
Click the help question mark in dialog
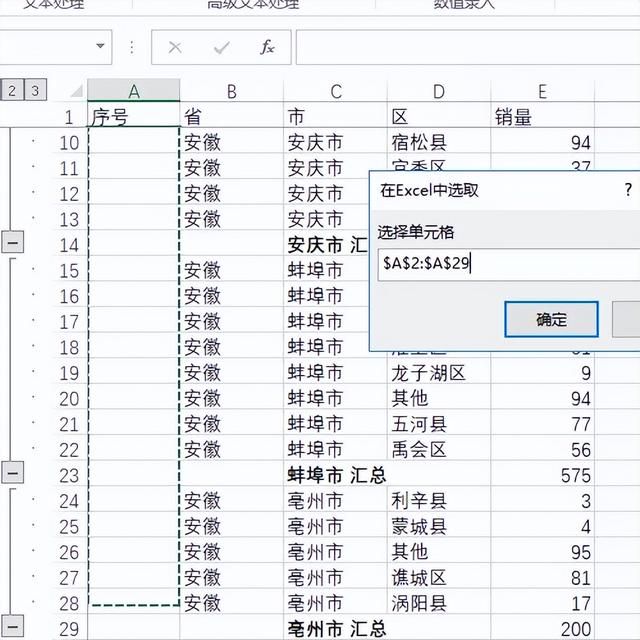click(628, 190)
